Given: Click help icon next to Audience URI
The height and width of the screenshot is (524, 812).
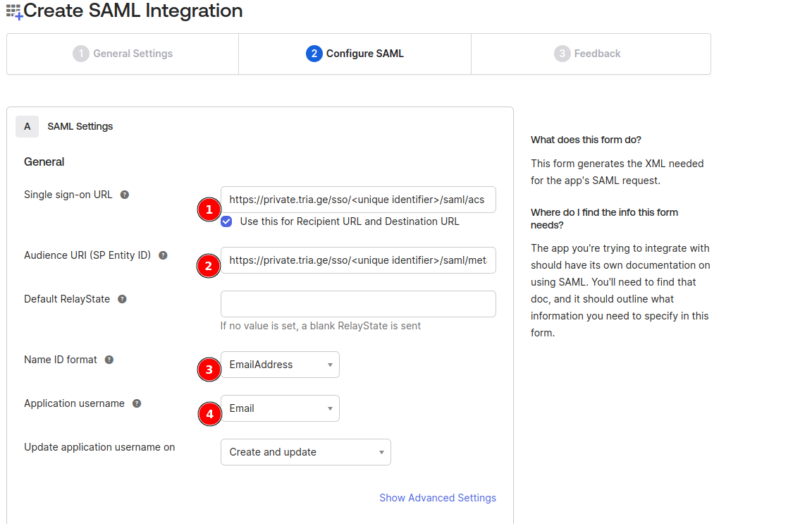Looking at the screenshot, I should click(163, 255).
